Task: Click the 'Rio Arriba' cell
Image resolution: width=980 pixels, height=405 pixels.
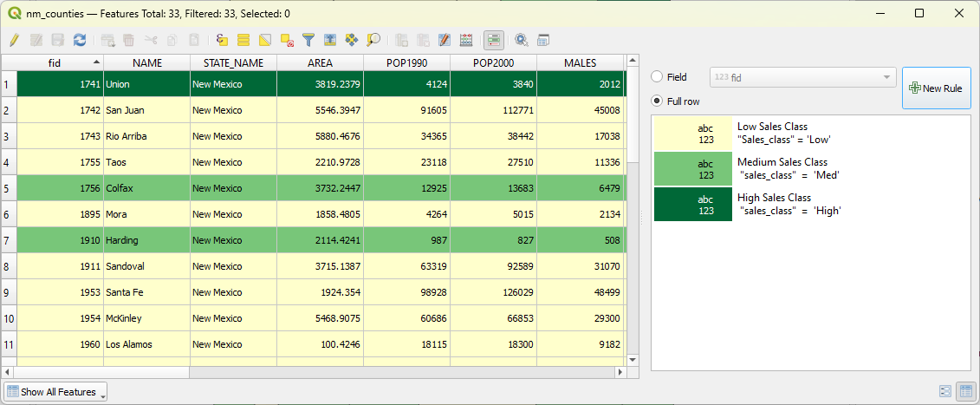Action: point(147,136)
